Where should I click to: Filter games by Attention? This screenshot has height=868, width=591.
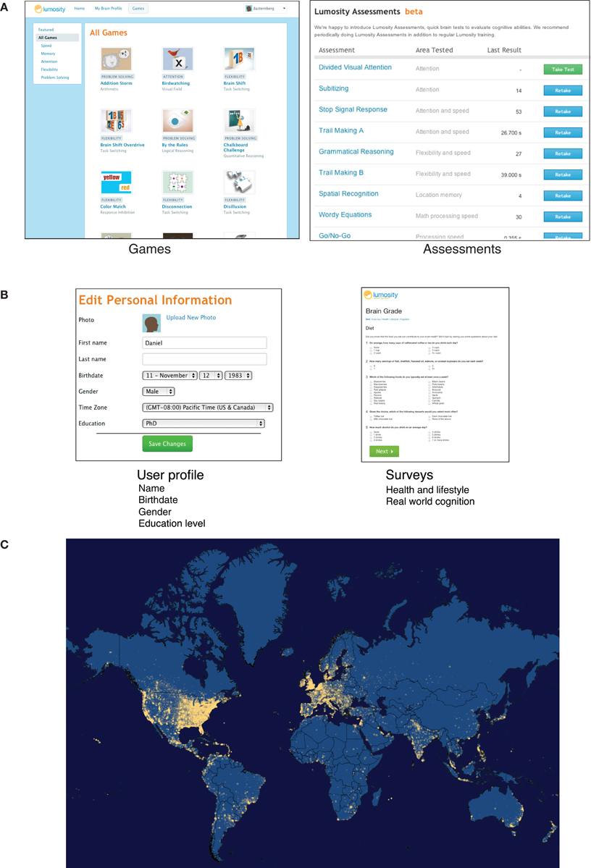click(x=49, y=62)
